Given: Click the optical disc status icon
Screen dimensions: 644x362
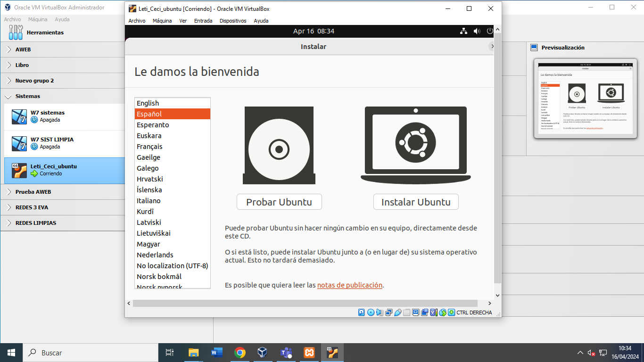Looking at the screenshot, I should 371,312.
